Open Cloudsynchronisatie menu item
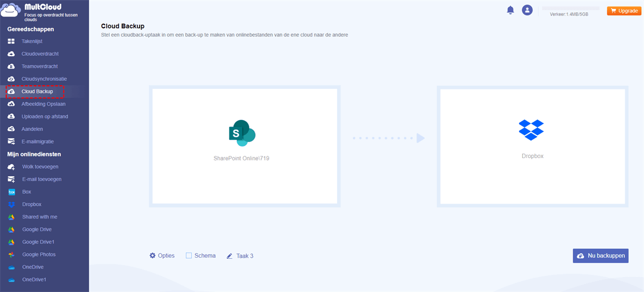The height and width of the screenshot is (292, 644). click(45, 79)
